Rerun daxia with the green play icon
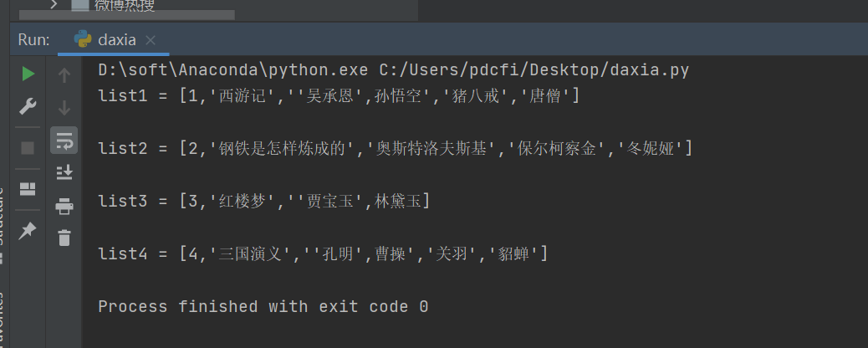 28,74
